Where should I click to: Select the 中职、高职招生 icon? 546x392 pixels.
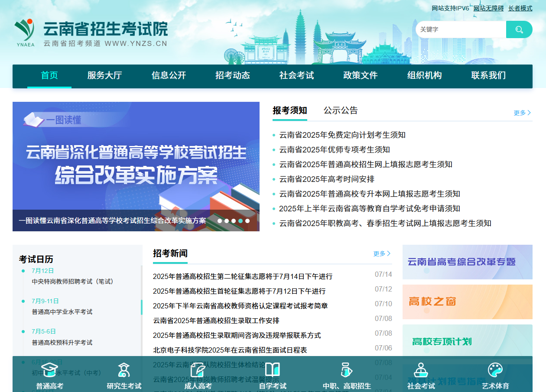pyautogui.click(x=347, y=370)
